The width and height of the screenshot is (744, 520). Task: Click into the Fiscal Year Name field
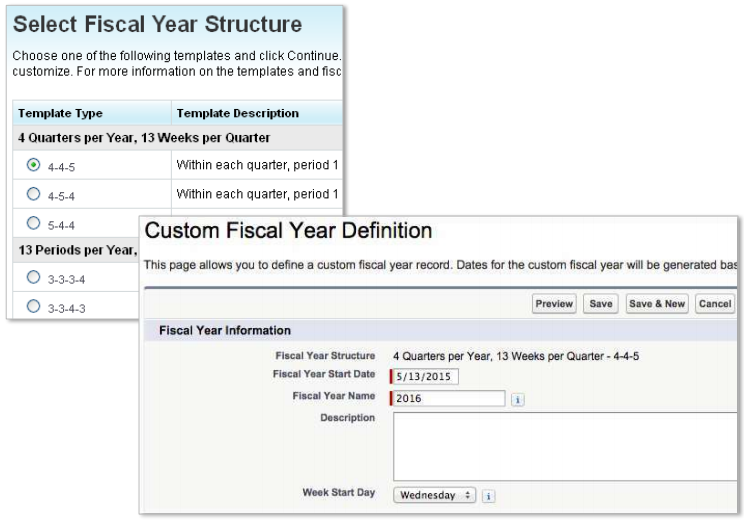tap(449, 398)
